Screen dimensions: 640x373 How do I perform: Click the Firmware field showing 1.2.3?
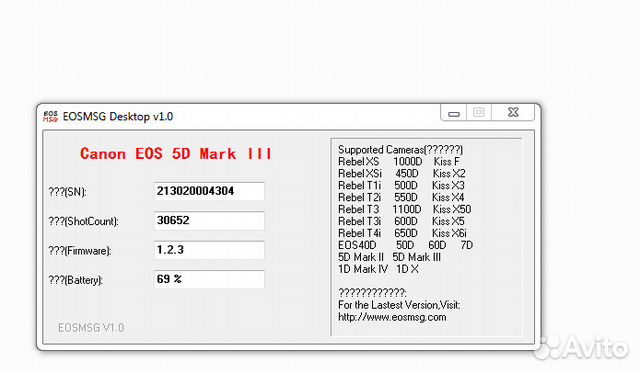coord(209,250)
